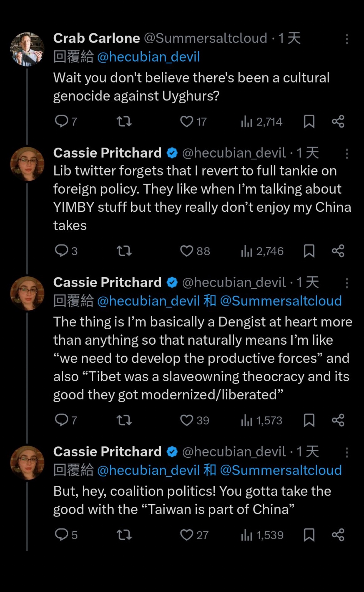Bookmark the 'coalition politics' tweet
The height and width of the screenshot is (592, 364).
(309, 535)
